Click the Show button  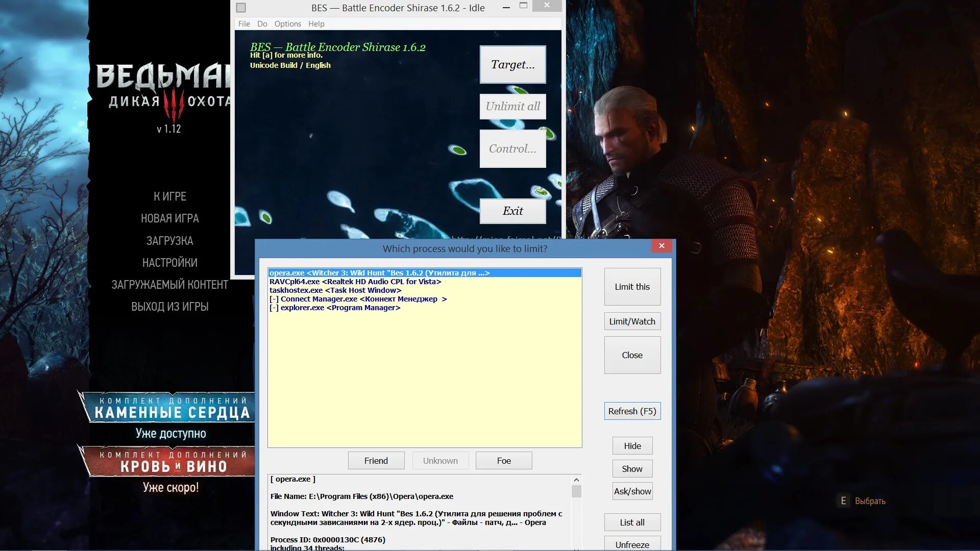(632, 469)
